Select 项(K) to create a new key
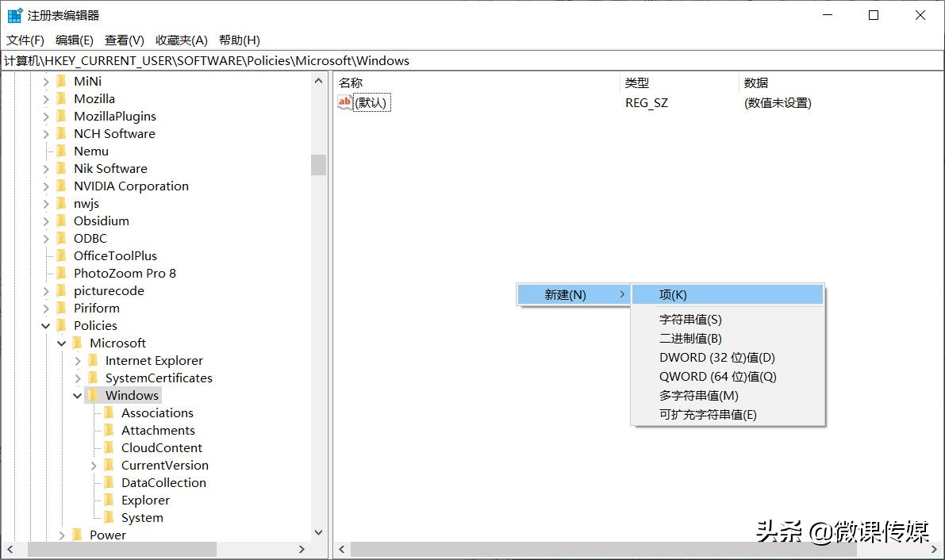Screen dimensions: 945x560 click(x=674, y=293)
